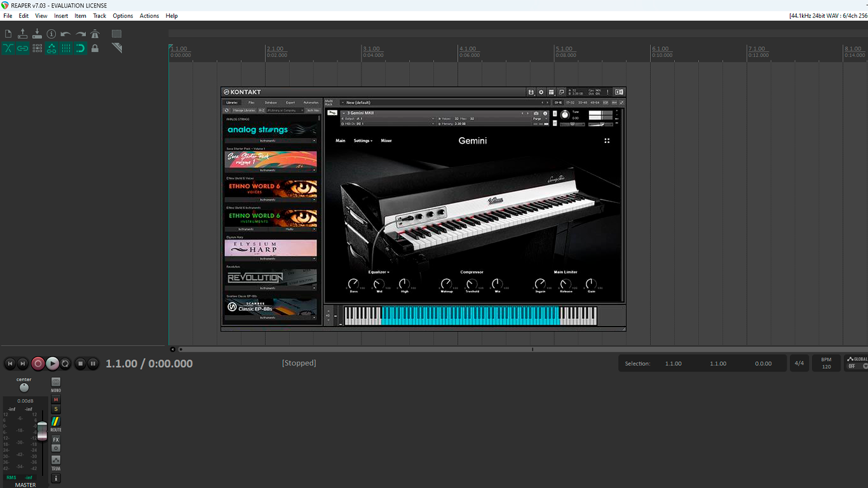Screen dimensions: 868x488
Task: Open the Gemini Main tab
Action: [341, 140]
